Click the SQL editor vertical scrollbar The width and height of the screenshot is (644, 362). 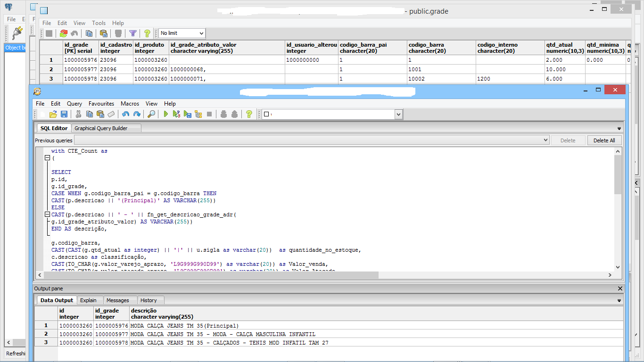point(618,175)
